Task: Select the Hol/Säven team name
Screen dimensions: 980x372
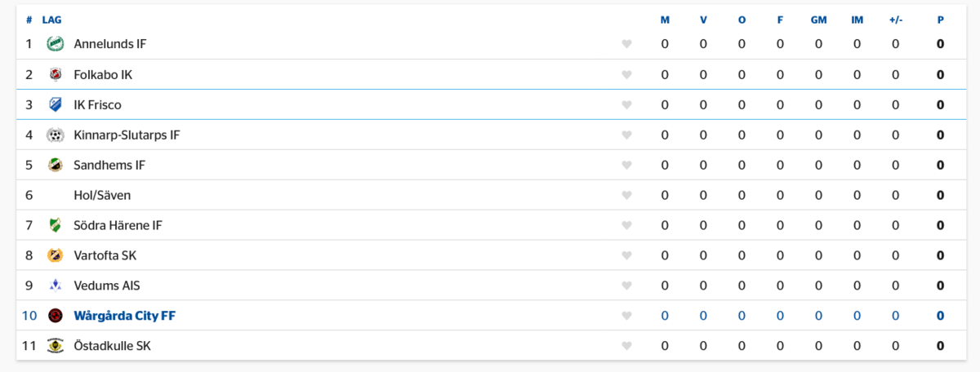Action: pyautogui.click(x=102, y=195)
